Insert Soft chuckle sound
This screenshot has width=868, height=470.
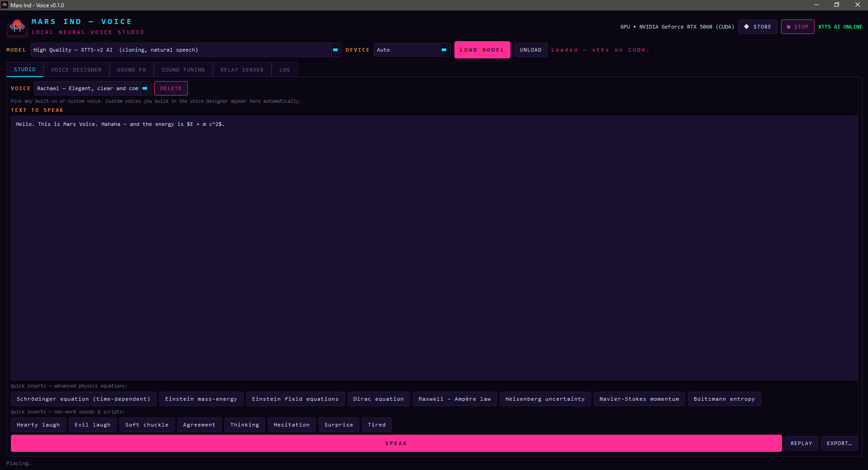click(147, 425)
